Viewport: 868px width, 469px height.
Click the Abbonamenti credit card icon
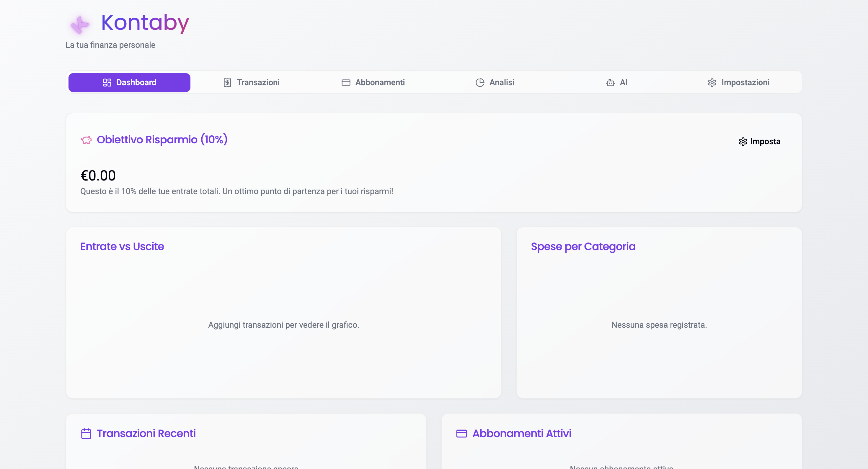click(x=346, y=83)
